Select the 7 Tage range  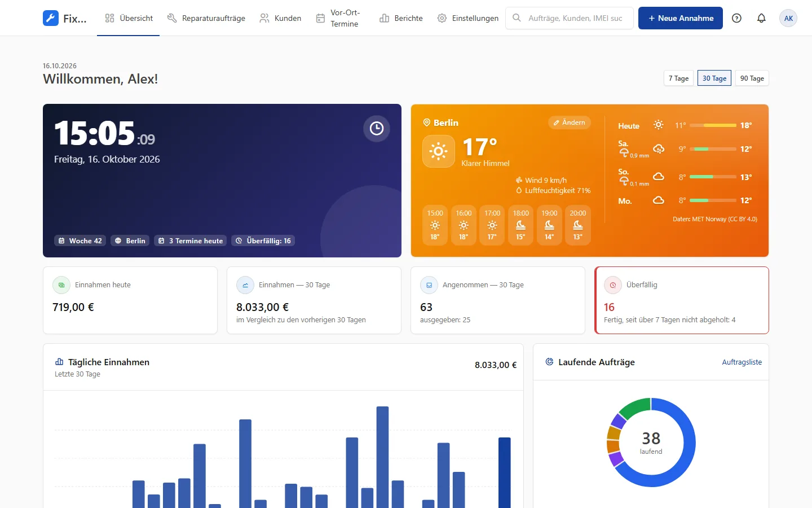coord(678,78)
